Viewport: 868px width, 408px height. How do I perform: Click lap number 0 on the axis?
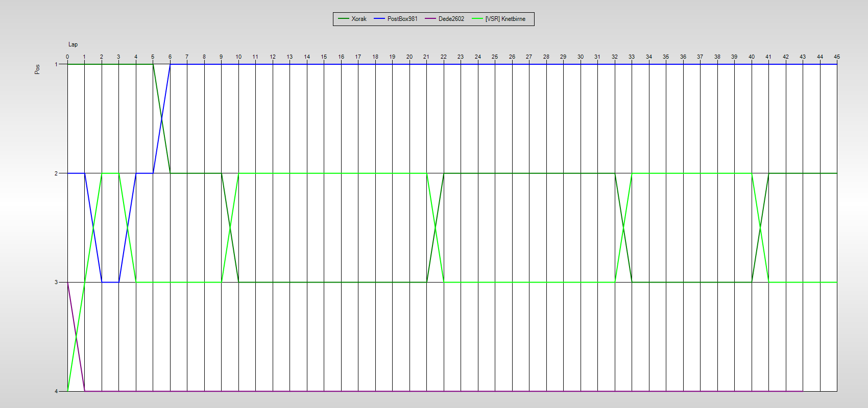[x=67, y=57]
